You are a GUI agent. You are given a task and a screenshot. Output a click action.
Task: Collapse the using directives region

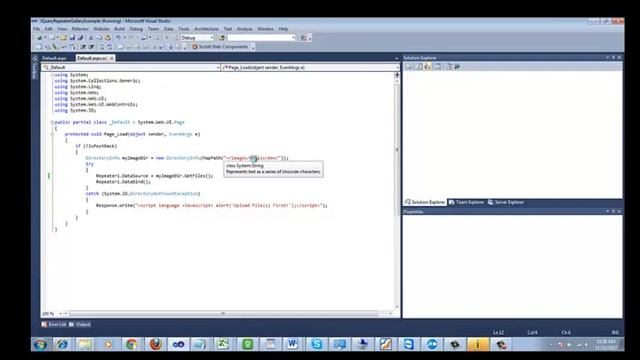(52, 75)
